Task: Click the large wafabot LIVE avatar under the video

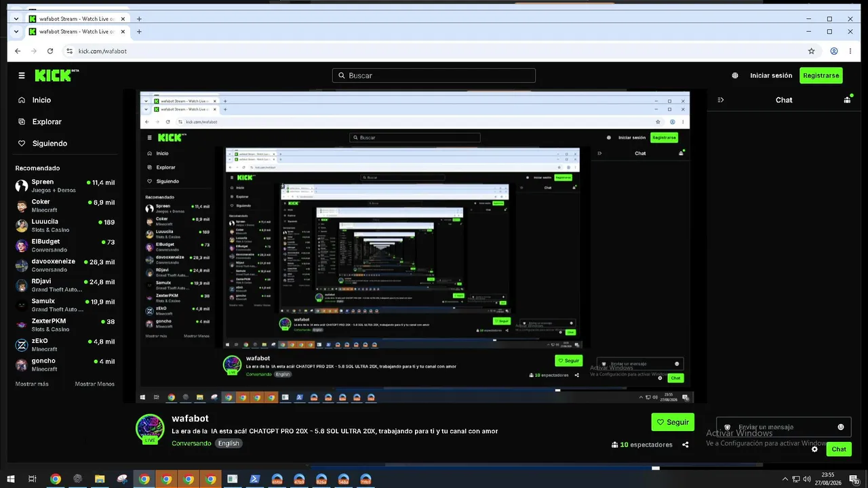Action: [x=150, y=429]
